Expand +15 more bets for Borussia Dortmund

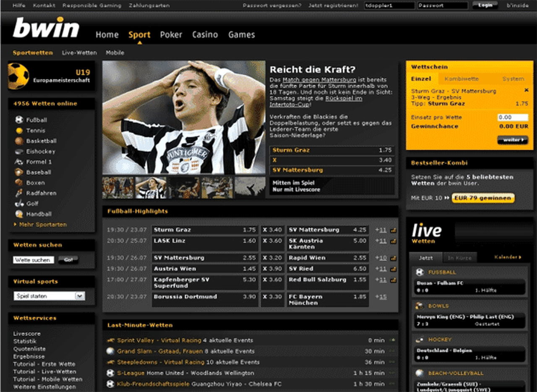tap(381, 297)
